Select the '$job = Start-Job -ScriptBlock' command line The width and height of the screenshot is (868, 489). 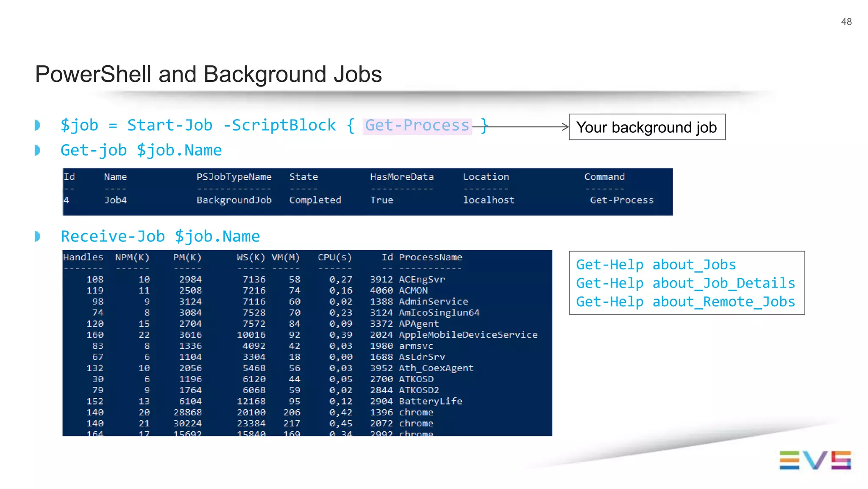tap(274, 126)
